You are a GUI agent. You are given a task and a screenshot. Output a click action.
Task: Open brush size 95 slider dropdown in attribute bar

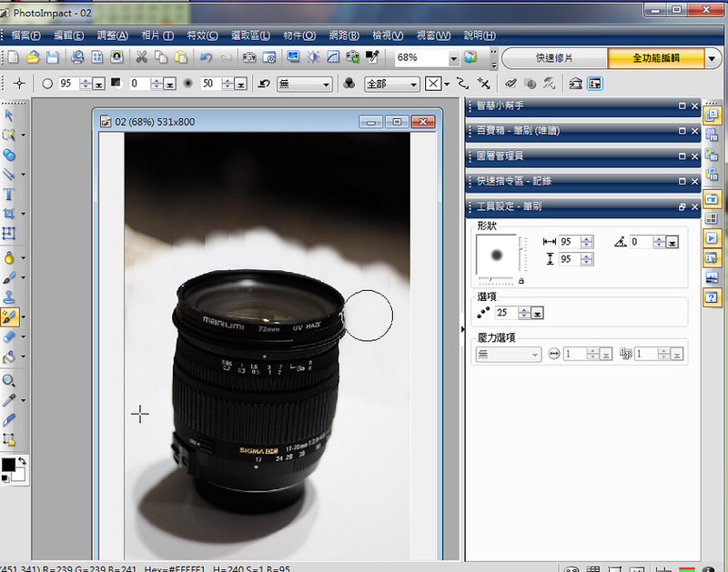98,84
